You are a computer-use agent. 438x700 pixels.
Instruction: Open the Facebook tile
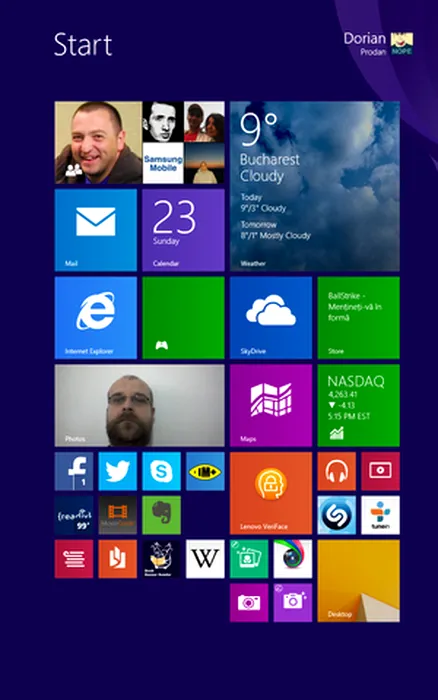coord(74,471)
